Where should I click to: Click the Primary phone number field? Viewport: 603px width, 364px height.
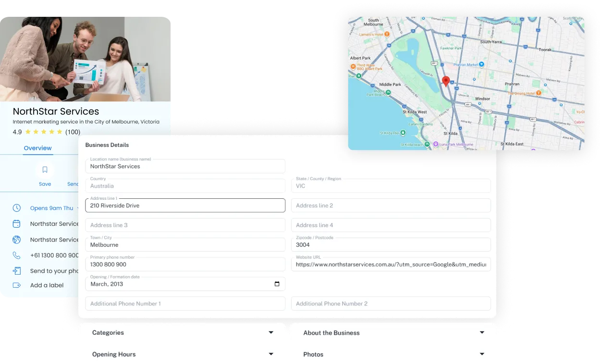coord(185,264)
